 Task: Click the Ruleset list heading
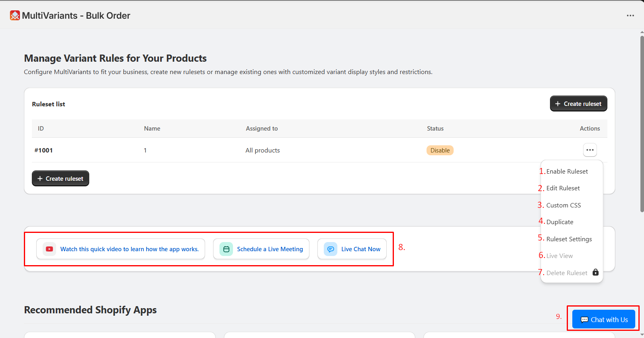click(x=49, y=104)
